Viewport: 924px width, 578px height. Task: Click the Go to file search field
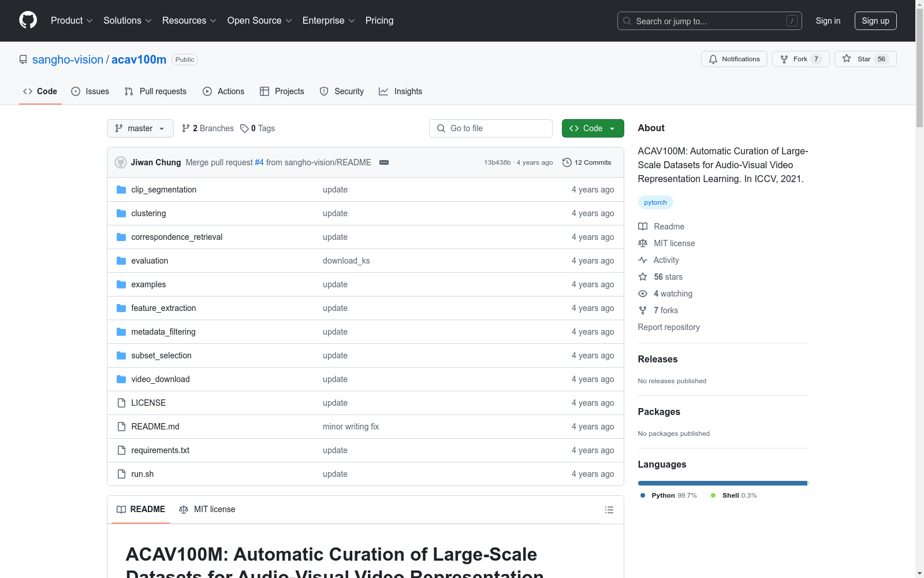(x=491, y=128)
